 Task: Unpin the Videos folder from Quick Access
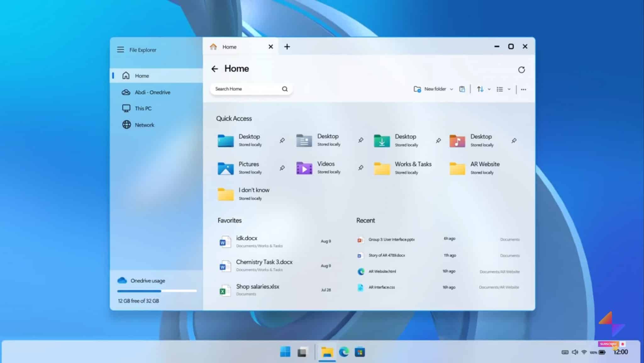coord(360,168)
